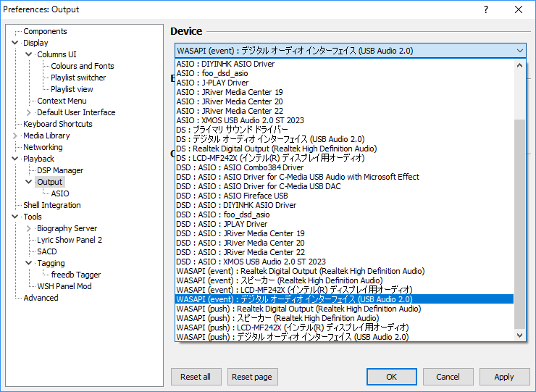Select ASIO : J-PLAY Driver
536x392 pixels.
click(x=344, y=83)
